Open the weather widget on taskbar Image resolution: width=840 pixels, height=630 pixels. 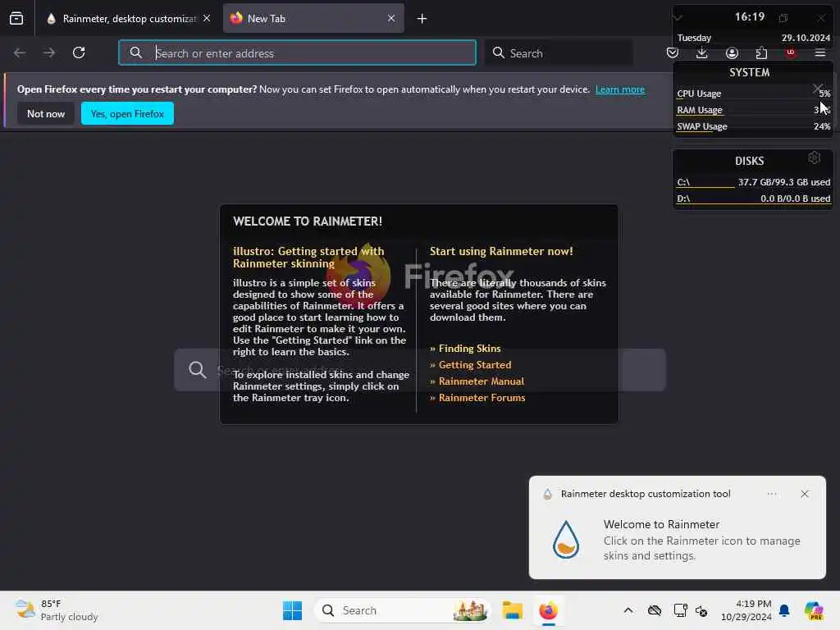tap(57, 610)
